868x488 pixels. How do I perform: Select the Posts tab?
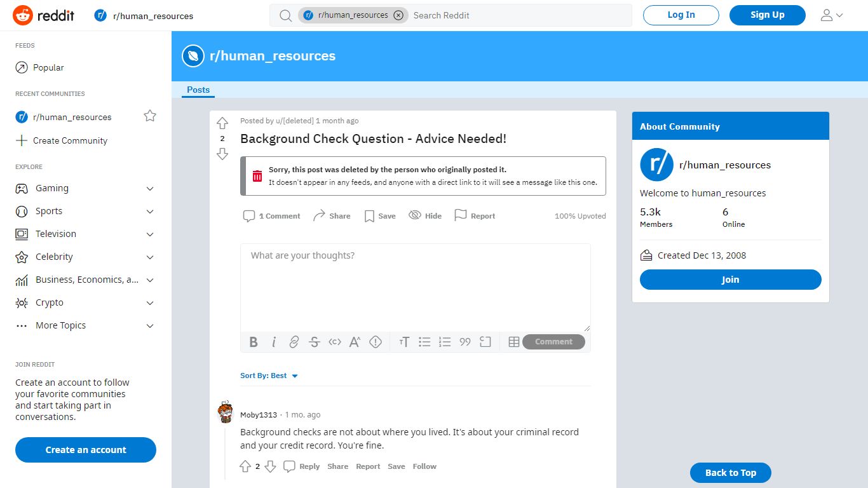198,90
